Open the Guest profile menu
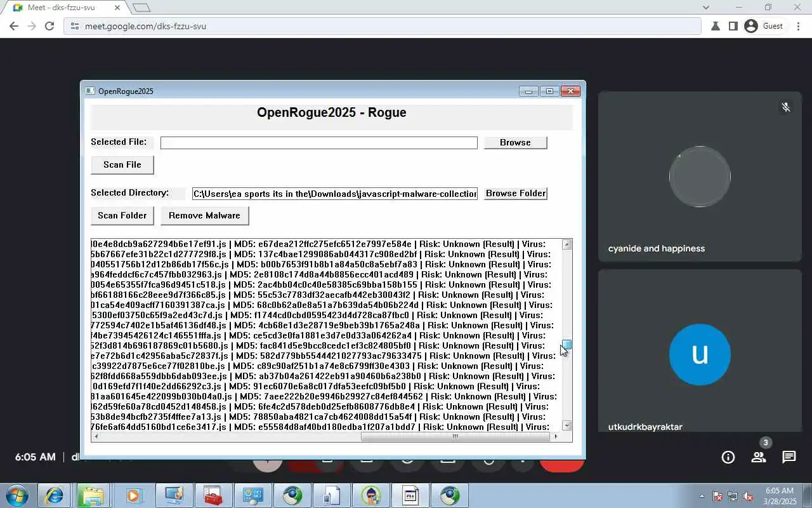The height and width of the screenshot is (508, 812). click(x=764, y=26)
